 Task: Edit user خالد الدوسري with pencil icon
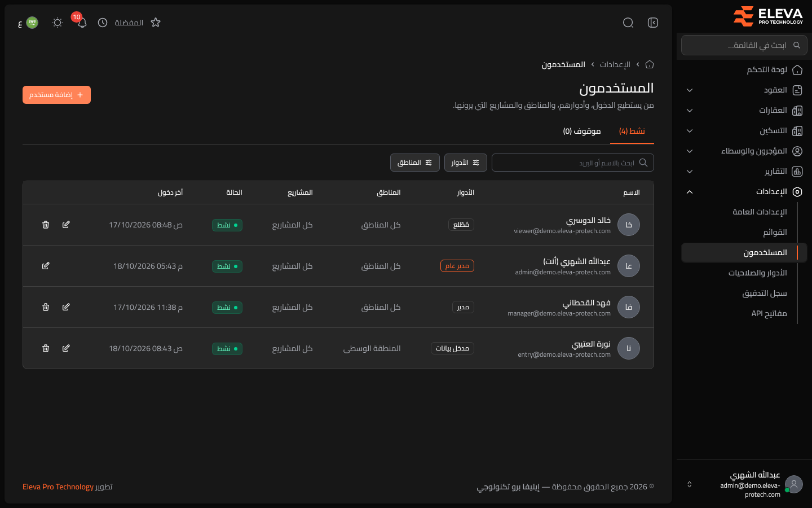pyautogui.click(x=66, y=225)
